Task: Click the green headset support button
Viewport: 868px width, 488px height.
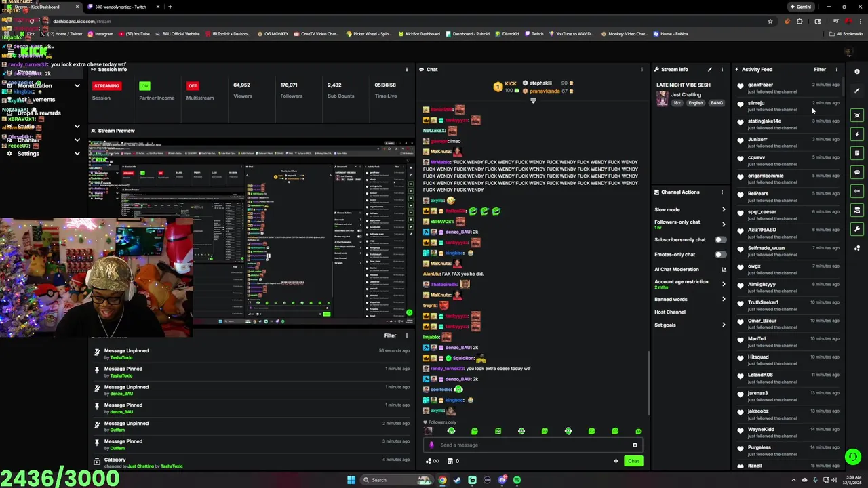Action: (853, 456)
